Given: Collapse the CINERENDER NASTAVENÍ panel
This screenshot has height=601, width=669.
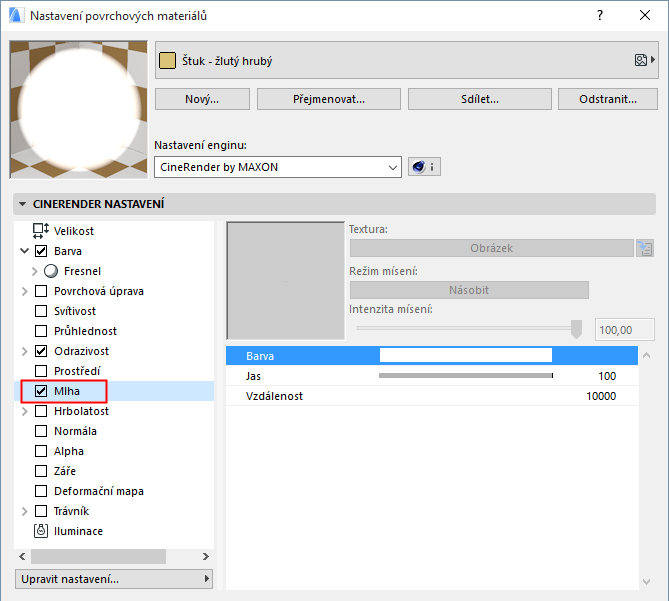Looking at the screenshot, I should click(x=23, y=204).
